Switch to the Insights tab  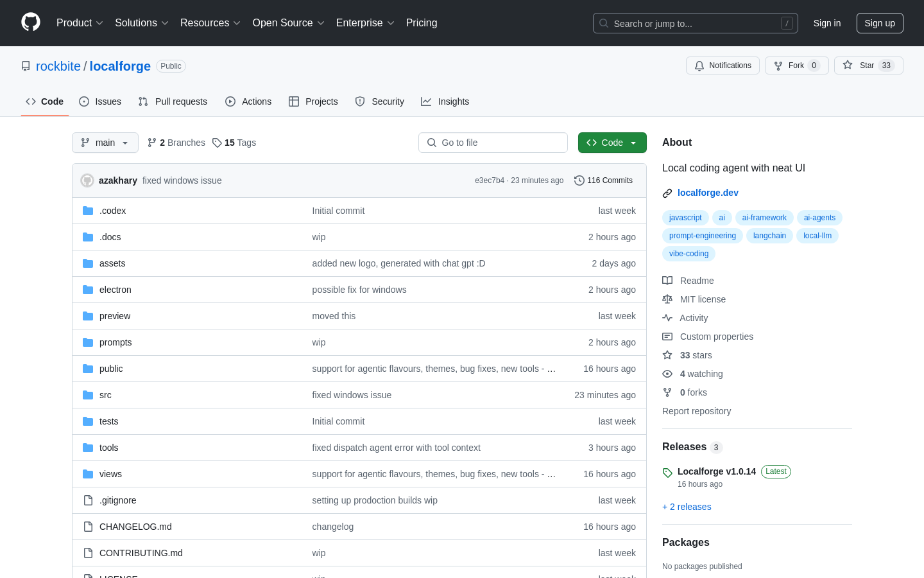[x=445, y=101]
